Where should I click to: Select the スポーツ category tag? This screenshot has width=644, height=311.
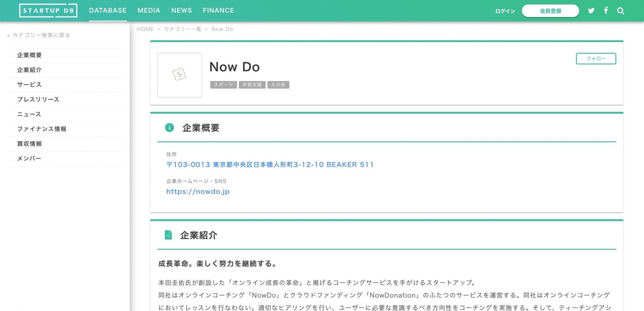pos(224,85)
